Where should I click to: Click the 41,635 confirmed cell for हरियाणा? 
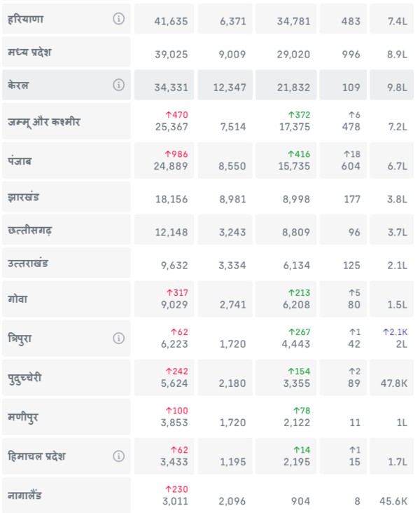pyautogui.click(x=171, y=22)
